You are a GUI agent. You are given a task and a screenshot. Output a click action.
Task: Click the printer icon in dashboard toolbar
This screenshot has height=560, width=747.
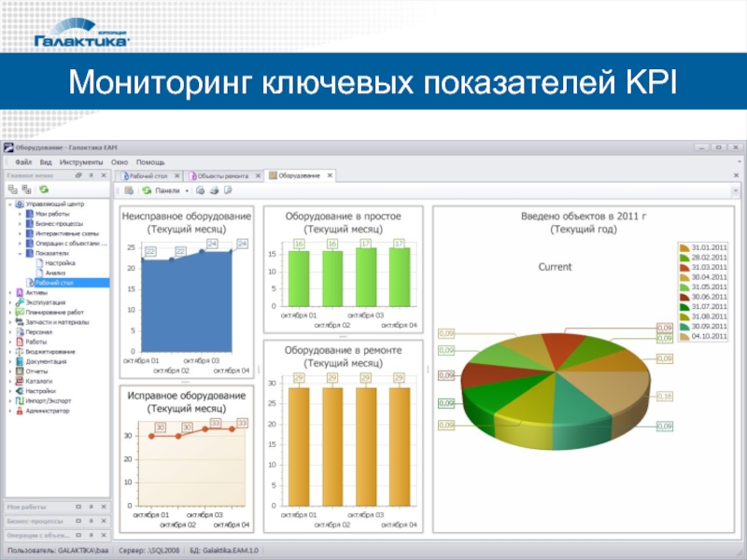215,190
